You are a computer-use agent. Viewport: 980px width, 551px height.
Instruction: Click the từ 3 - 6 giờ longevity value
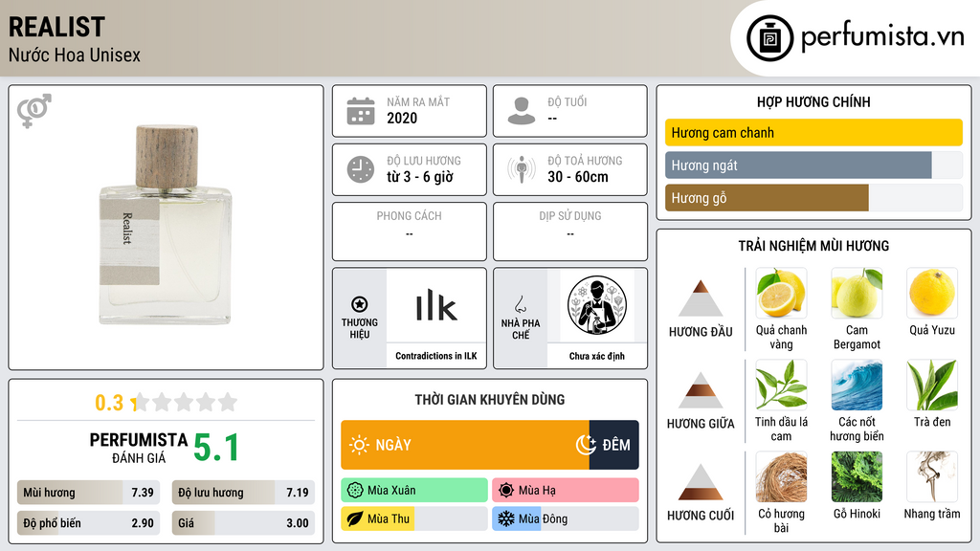420,177
